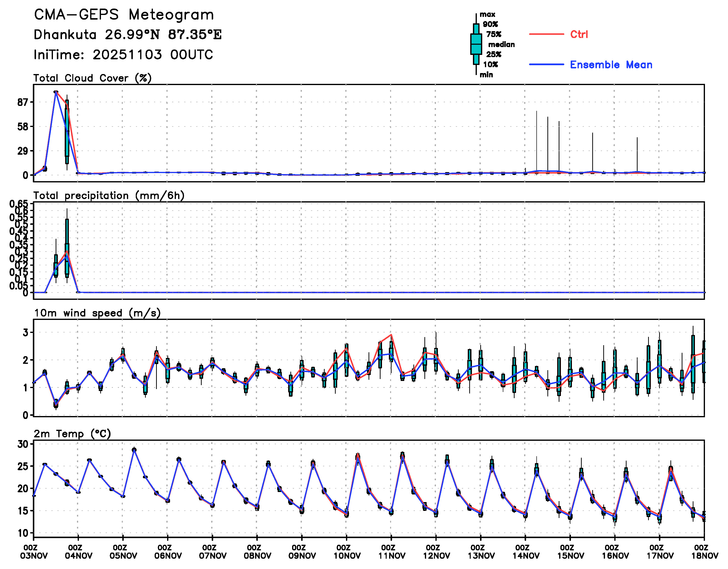
Task: Click the 00Z 04NOV time axis label
Action: 78,552
